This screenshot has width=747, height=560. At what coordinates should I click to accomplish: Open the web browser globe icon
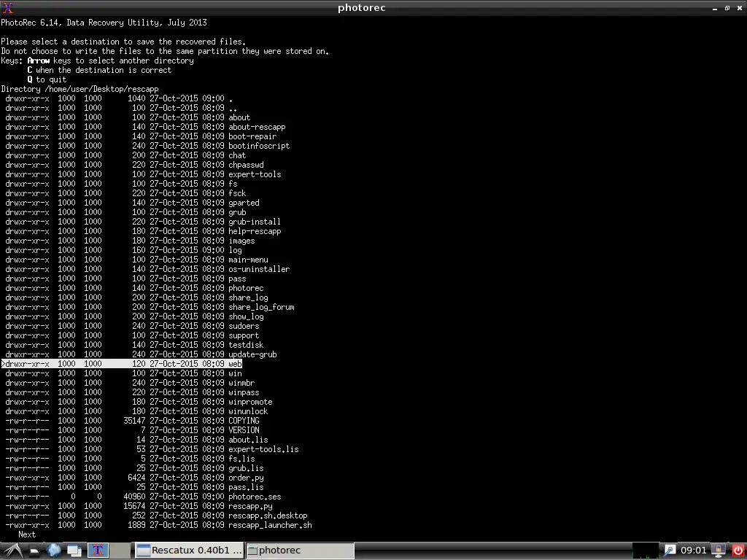point(54,551)
